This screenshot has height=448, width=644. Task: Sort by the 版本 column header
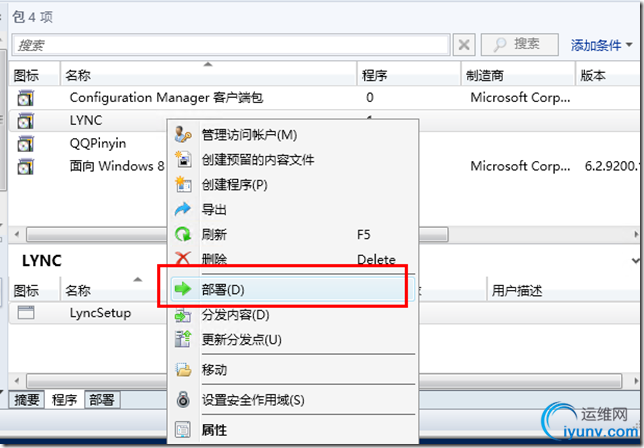click(609, 75)
